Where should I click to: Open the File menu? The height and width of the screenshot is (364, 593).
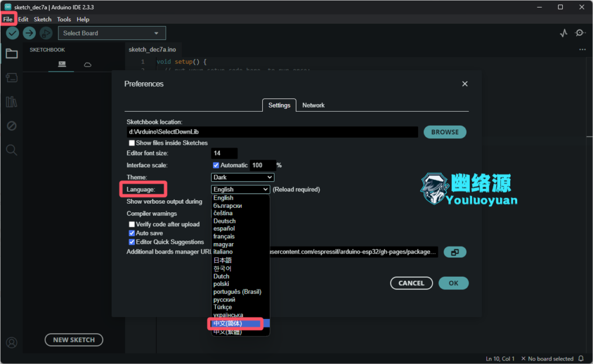point(8,19)
